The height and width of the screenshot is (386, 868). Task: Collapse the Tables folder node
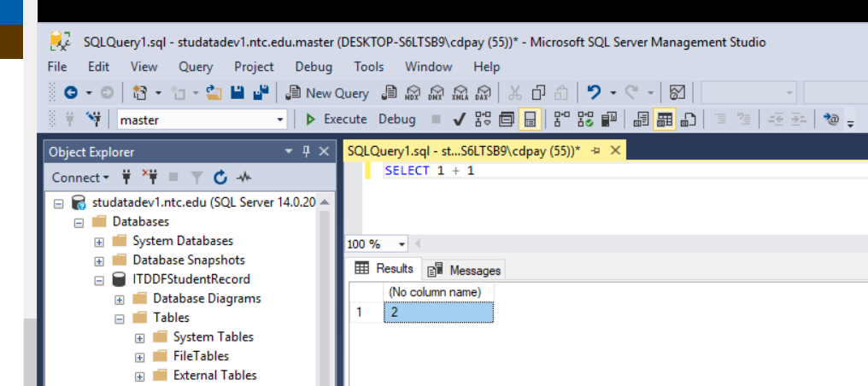click(x=119, y=319)
